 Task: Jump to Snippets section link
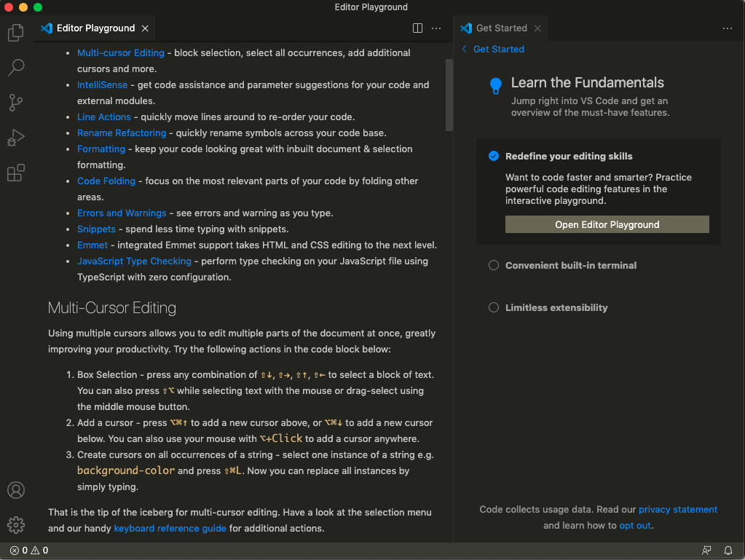pos(96,229)
